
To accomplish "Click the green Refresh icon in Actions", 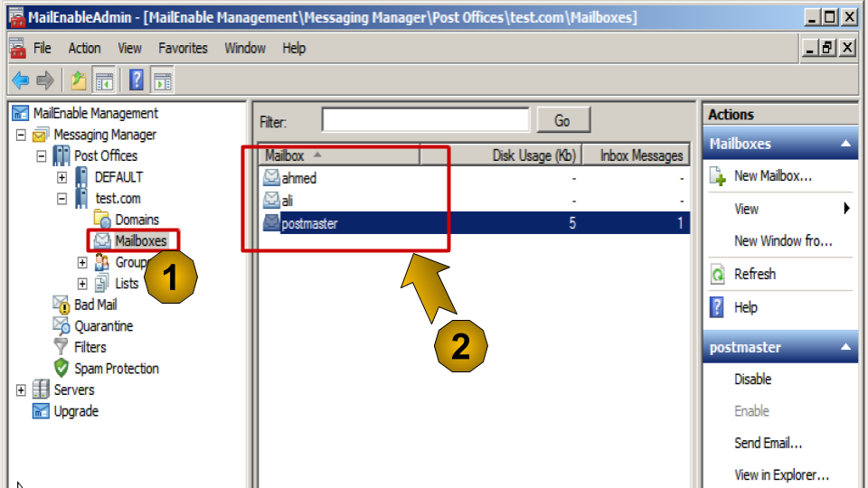I will (x=718, y=275).
